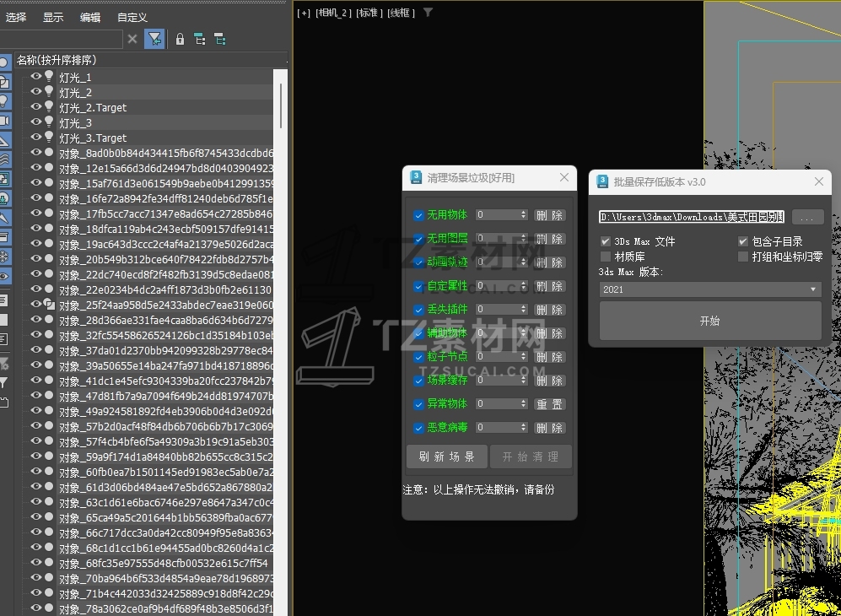Open the [线框] viewport display menu

[401, 13]
